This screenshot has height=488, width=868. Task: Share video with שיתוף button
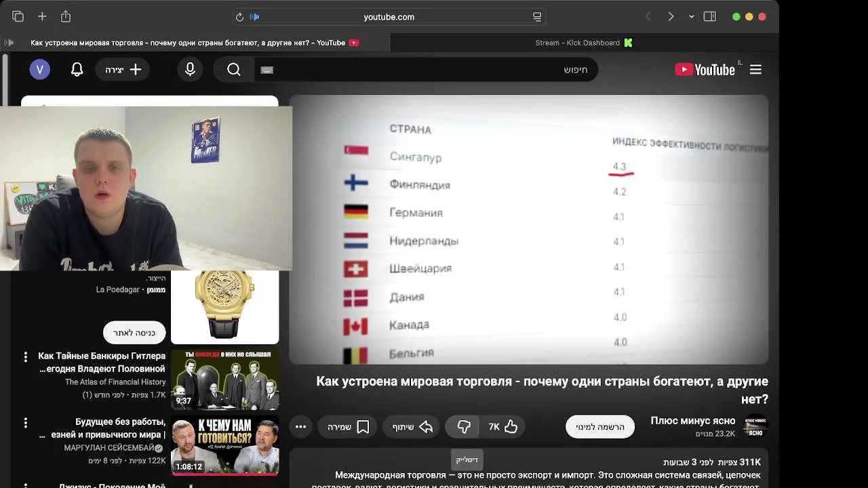point(412,427)
